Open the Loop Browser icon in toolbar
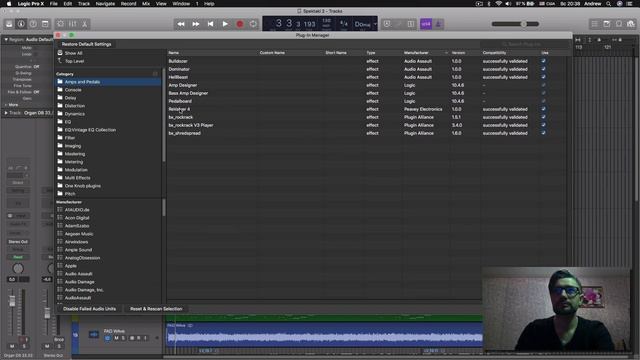 click(x=619, y=24)
